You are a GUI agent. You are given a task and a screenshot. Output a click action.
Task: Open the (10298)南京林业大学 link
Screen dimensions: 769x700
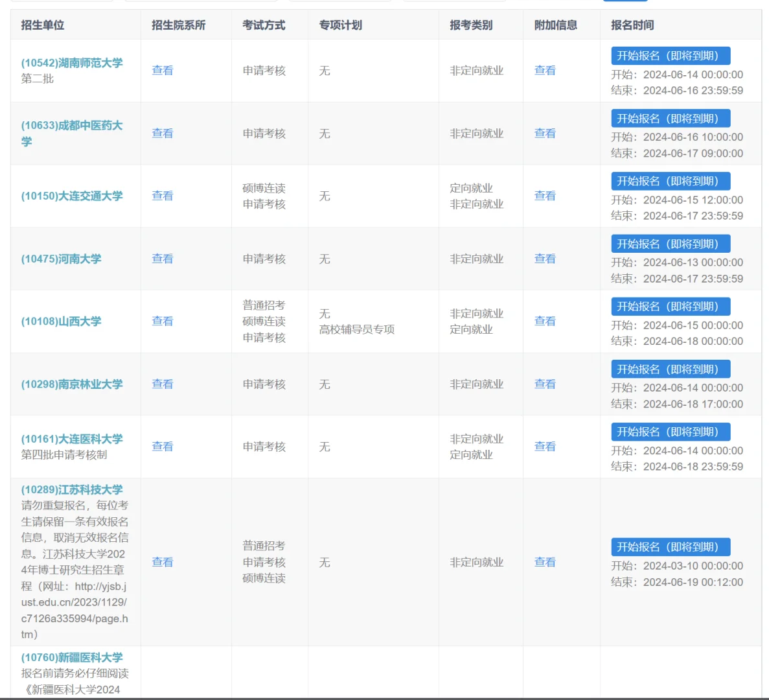click(x=72, y=384)
